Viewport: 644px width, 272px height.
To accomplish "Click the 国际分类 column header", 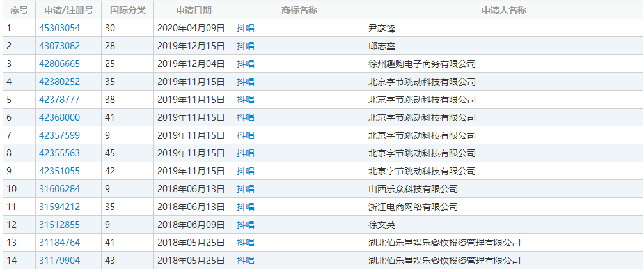I will coord(127,11).
